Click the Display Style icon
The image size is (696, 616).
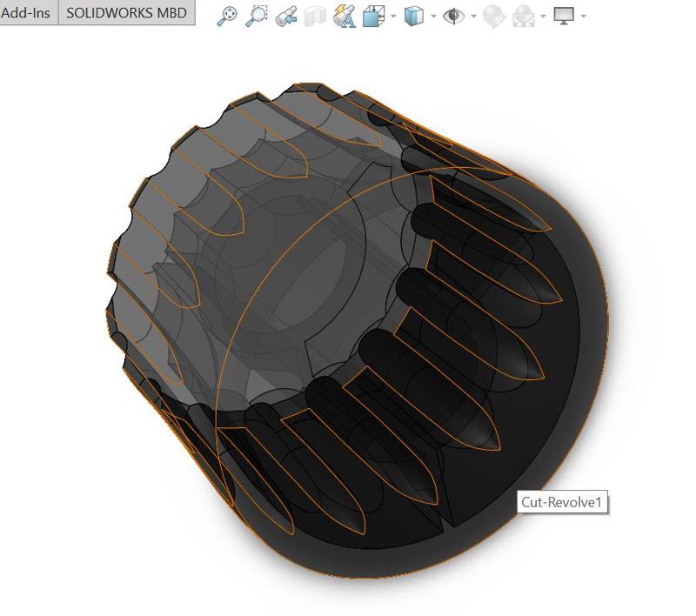point(414,17)
